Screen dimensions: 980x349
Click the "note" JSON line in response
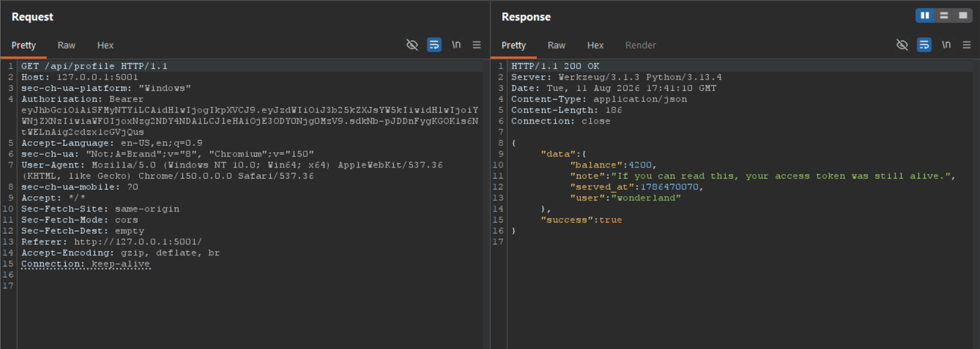tap(763, 176)
